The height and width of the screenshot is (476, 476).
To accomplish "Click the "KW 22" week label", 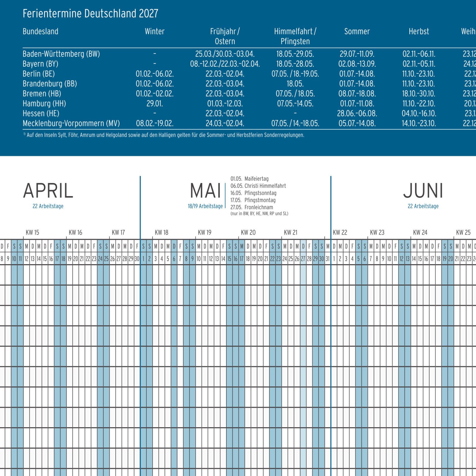I will coord(340,233).
